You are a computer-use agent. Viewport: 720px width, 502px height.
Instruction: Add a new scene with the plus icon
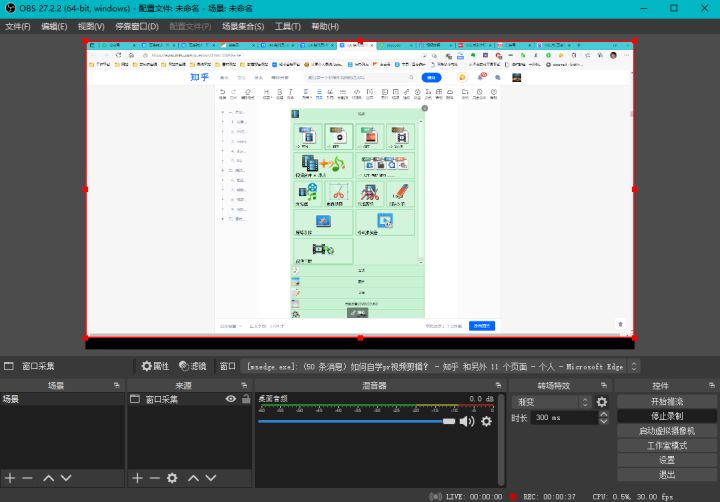9,478
